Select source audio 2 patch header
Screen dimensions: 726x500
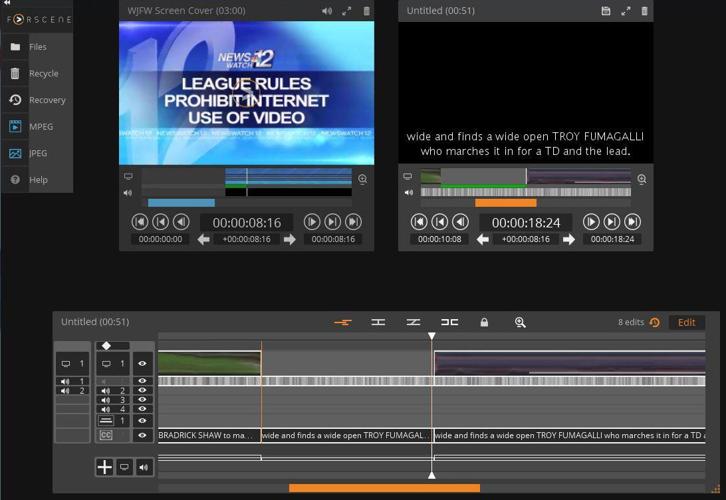click(73, 391)
